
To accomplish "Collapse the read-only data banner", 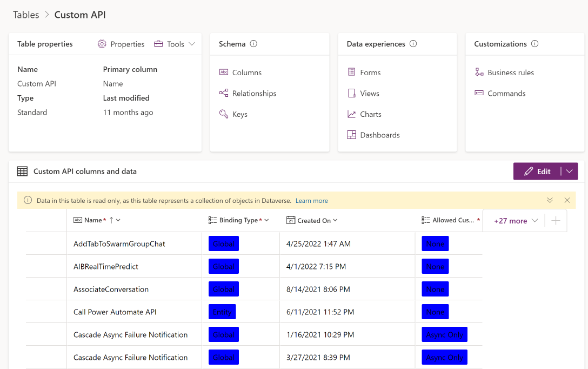I will 550,200.
